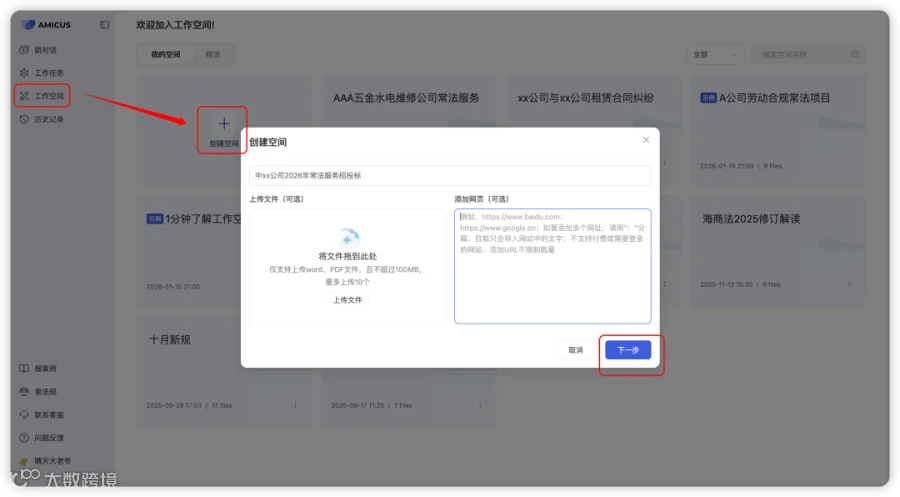Image resolution: width=900 pixels, height=497 pixels.
Task: Click 下一步 to proceed
Action: [628, 350]
